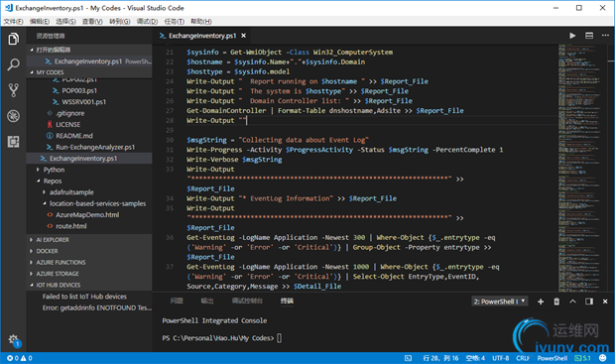Switch to the 问题 panel tab
This screenshot has width=615, height=364.
click(x=177, y=301)
